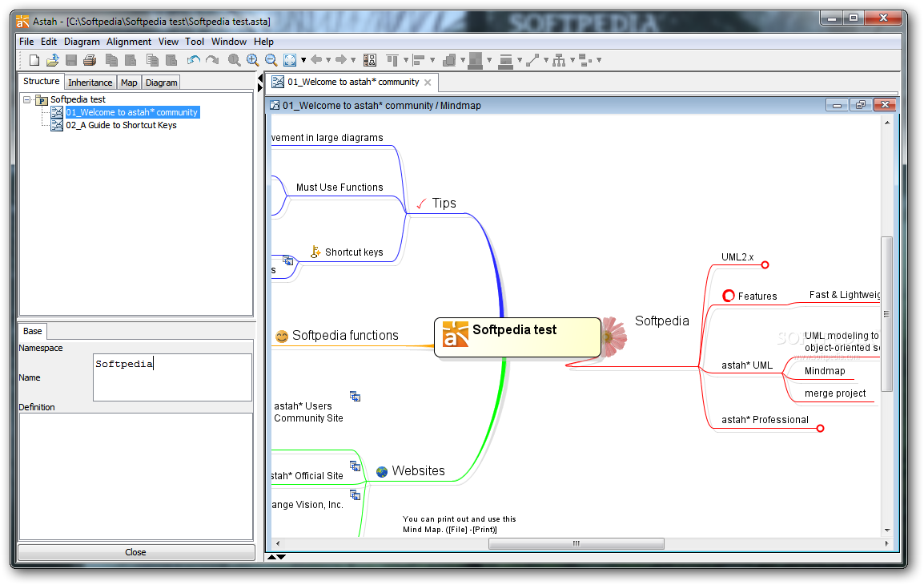Click the New file toolbar icon
924x585 pixels.
(x=34, y=60)
